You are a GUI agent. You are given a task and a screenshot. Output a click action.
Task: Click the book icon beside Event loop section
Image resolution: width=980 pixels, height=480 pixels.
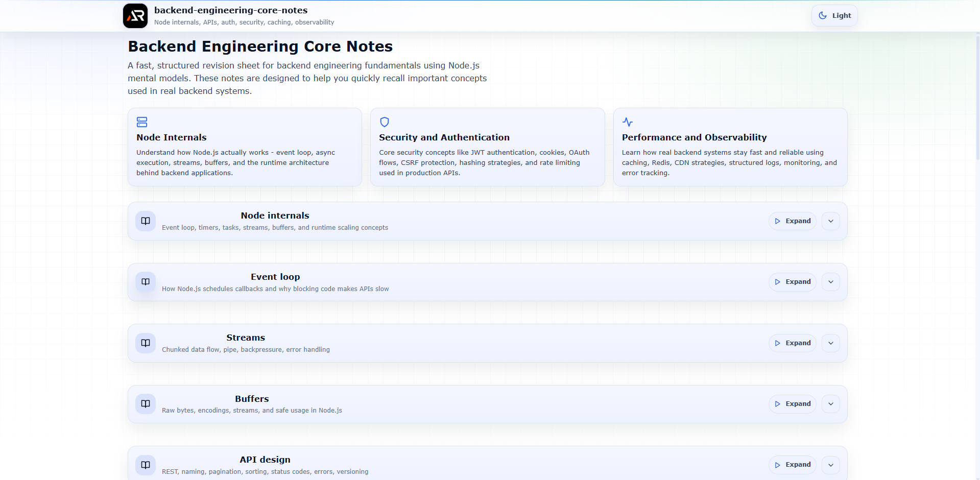pos(146,282)
